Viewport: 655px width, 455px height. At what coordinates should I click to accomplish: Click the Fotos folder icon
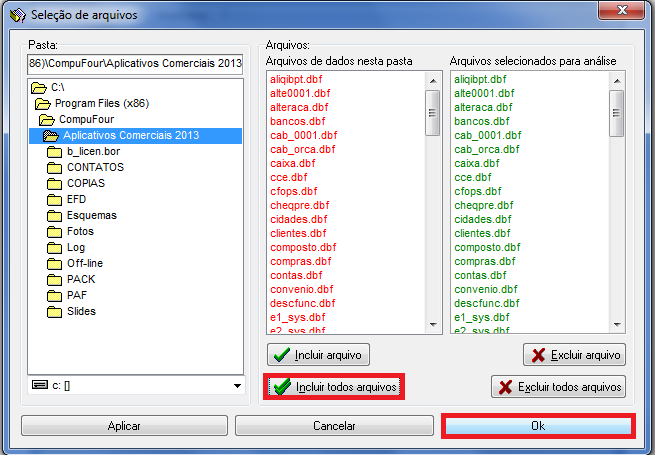pos(55,231)
